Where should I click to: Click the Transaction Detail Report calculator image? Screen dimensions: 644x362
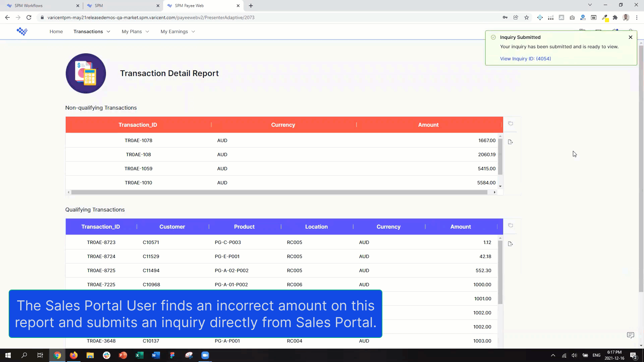tap(86, 73)
